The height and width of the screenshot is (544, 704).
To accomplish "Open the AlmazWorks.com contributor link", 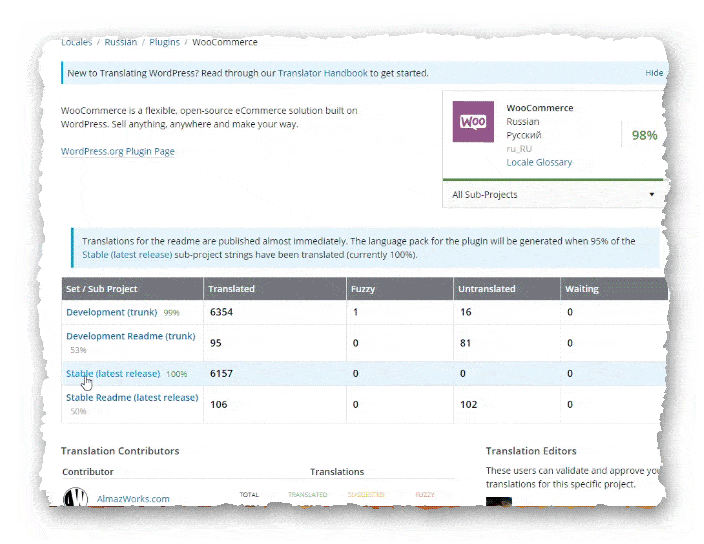I will point(133,499).
